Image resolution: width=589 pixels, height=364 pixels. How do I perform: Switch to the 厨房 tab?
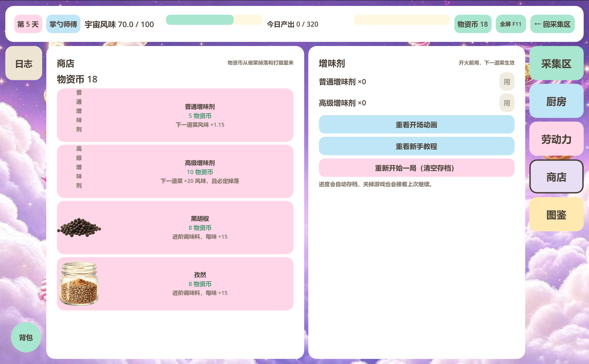(x=556, y=101)
